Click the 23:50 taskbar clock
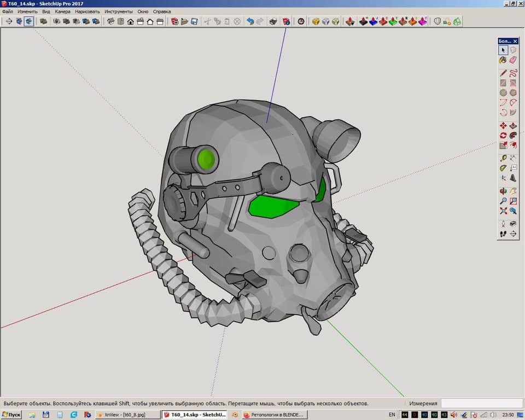The image size is (525, 420). [x=508, y=415]
